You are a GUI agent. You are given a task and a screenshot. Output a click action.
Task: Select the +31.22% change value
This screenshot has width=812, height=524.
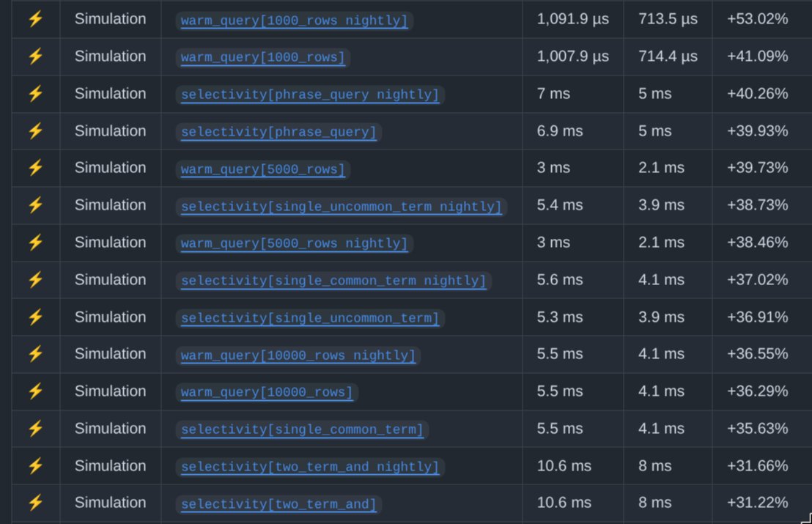(758, 503)
